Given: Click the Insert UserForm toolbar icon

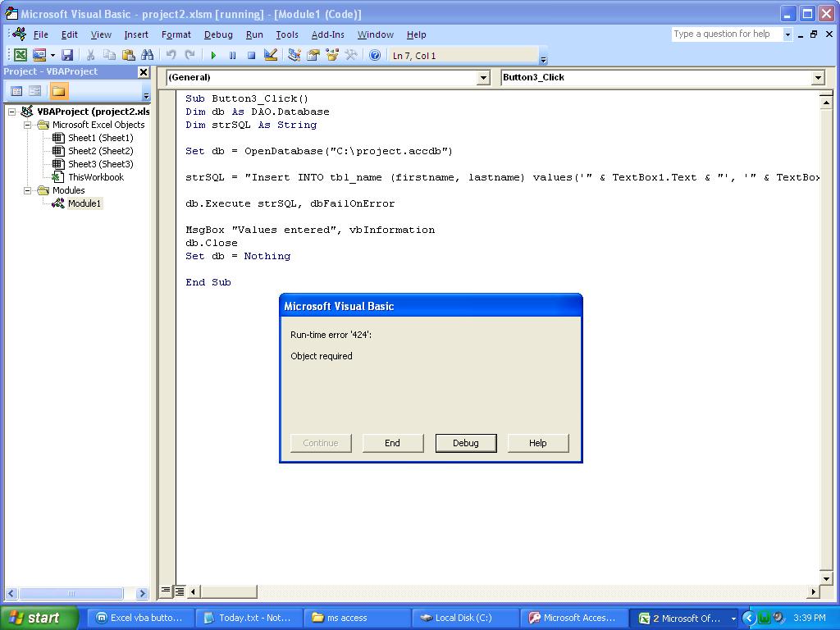Looking at the screenshot, I should (39, 55).
